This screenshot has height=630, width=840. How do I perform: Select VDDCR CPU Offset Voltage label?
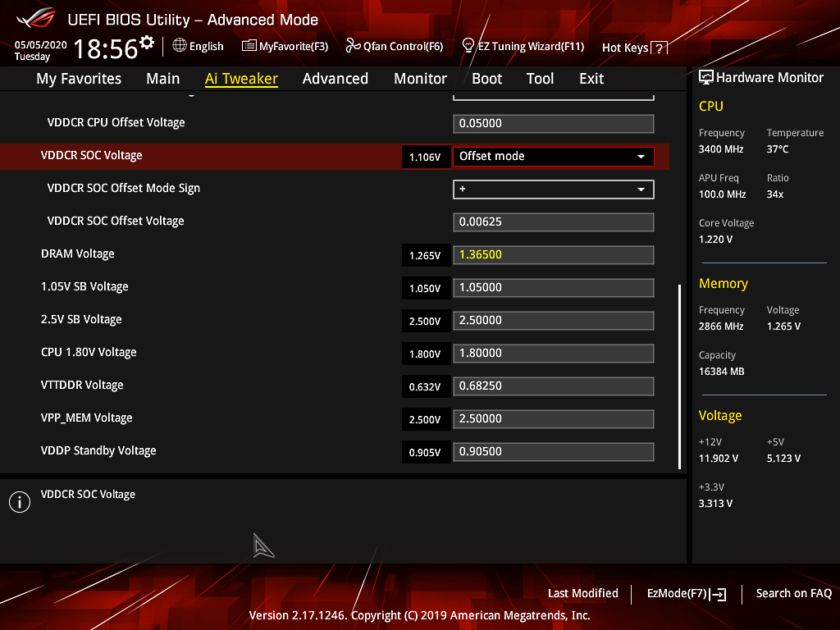click(x=116, y=123)
